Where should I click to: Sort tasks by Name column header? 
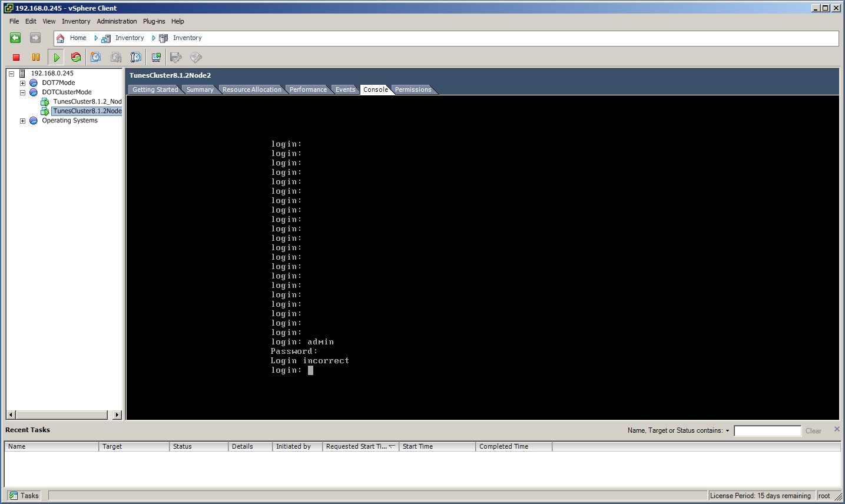click(x=52, y=447)
